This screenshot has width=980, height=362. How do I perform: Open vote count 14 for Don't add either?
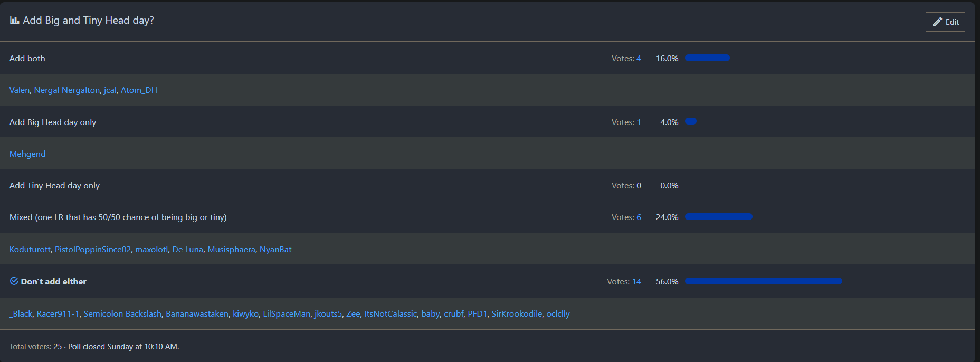636,282
